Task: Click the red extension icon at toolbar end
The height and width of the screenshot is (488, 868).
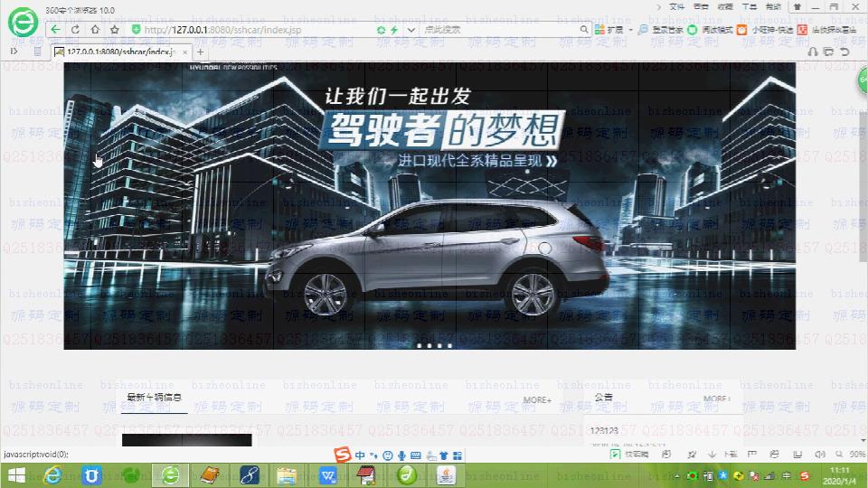Action: click(x=802, y=29)
